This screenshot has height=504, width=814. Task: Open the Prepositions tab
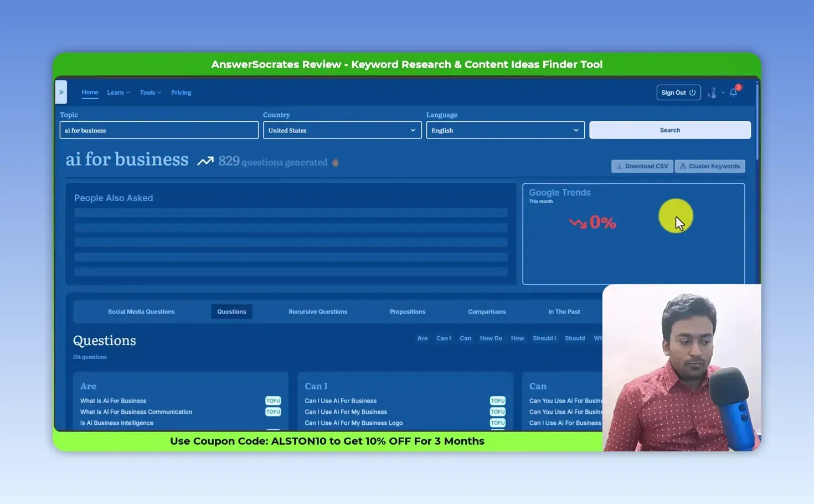click(x=408, y=312)
